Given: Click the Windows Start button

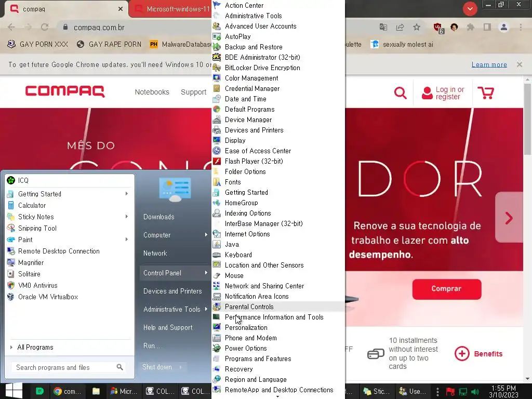Looking at the screenshot, I should pos(14,391).
